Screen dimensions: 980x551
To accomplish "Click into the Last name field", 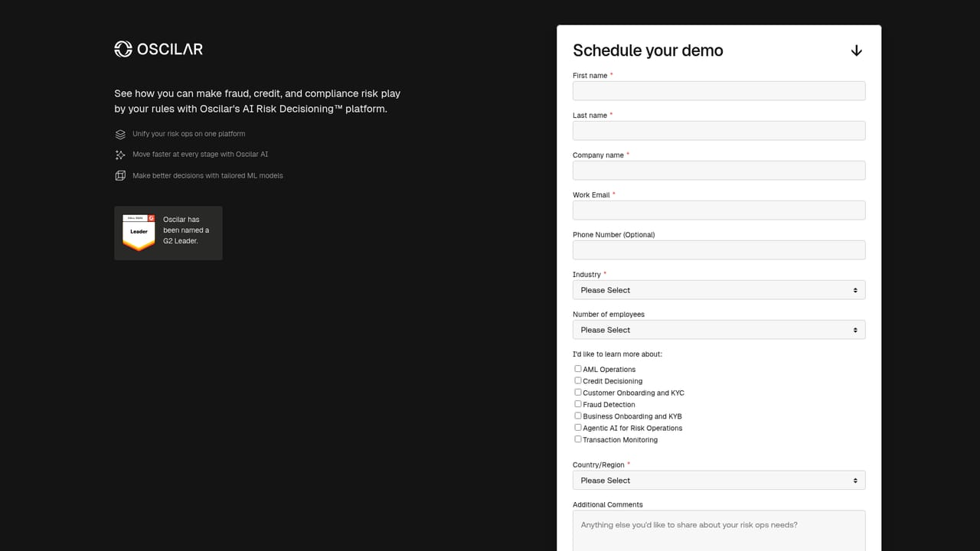I will click(x=719, y=131).
